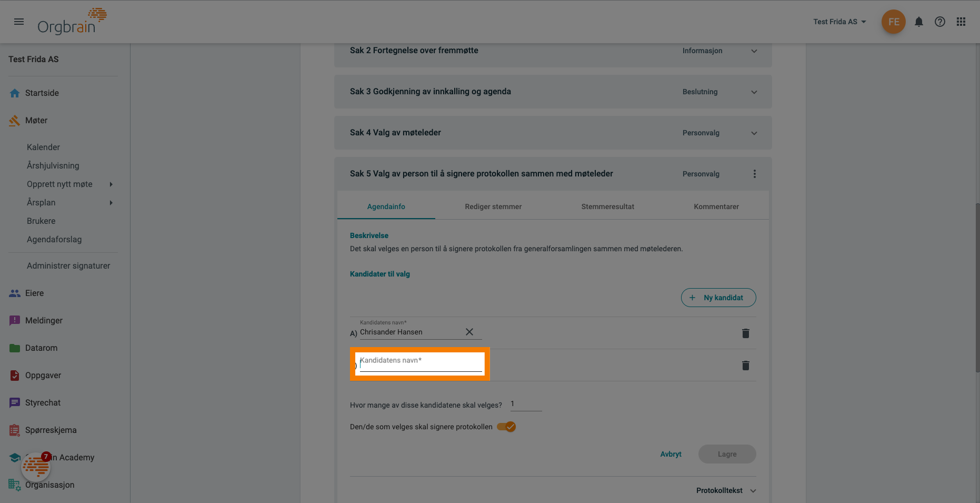
Task: Click the Orgbrain logo
Action: [72, 22]
